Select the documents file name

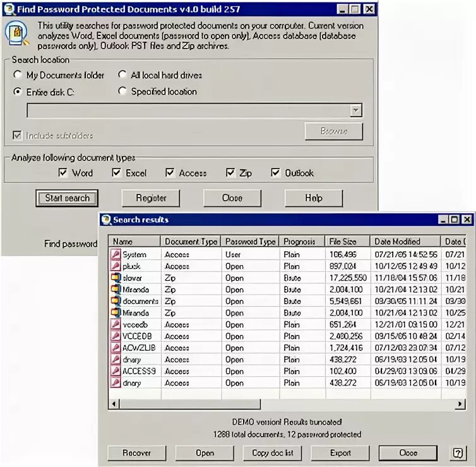tap(140, 301)
